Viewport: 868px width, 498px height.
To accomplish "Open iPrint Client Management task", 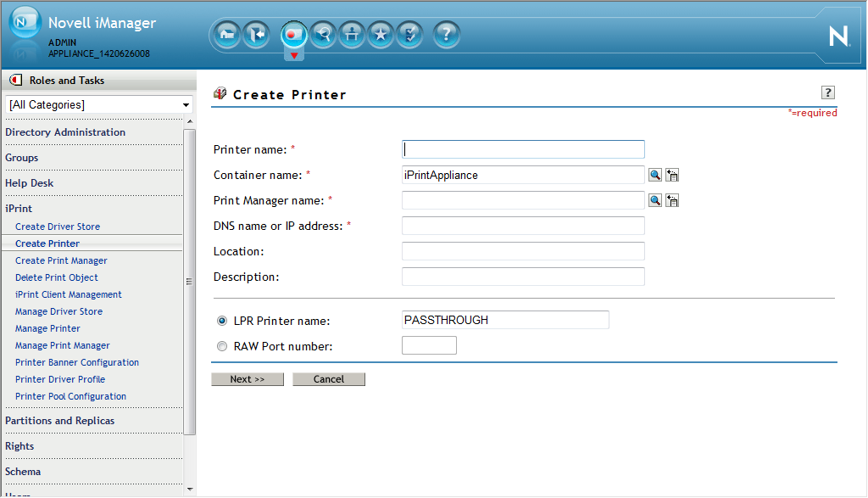I will tap(68, 294).
